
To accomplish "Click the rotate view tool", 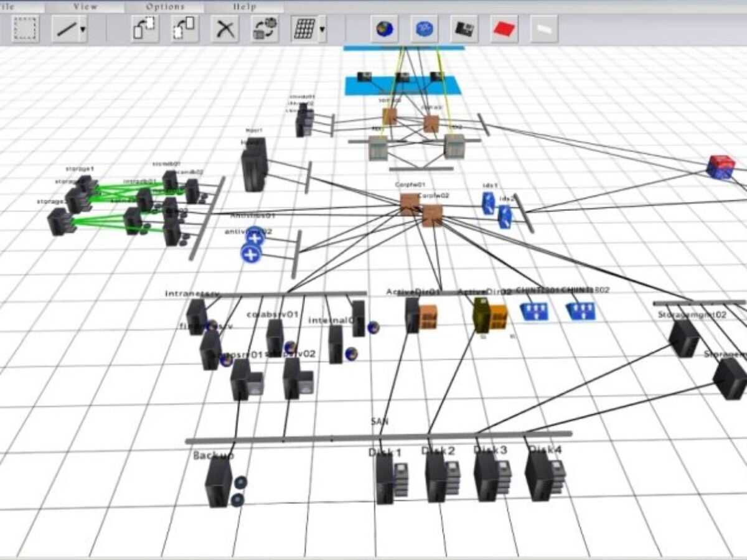I will point(264,28).
